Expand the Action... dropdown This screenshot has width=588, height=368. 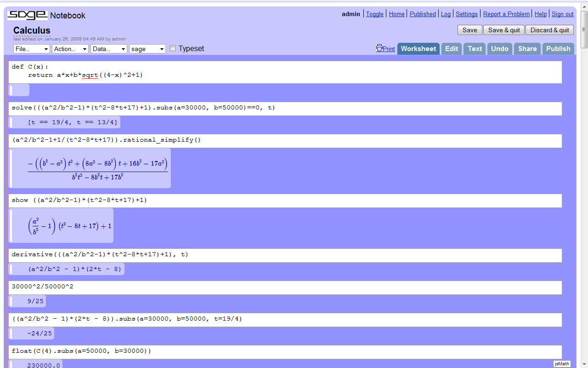pyautogui.click(x=70, y=49)
